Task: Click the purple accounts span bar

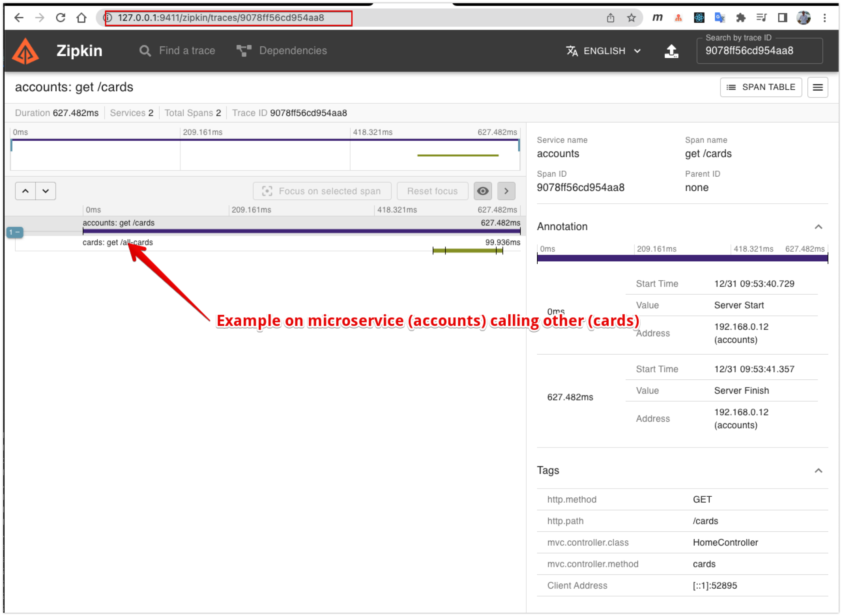Action: click(301, 231)
